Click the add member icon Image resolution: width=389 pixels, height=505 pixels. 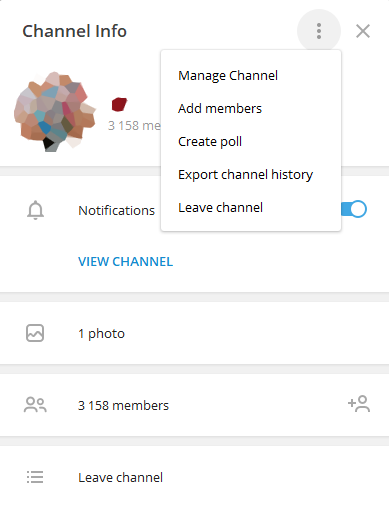[359, 404]
